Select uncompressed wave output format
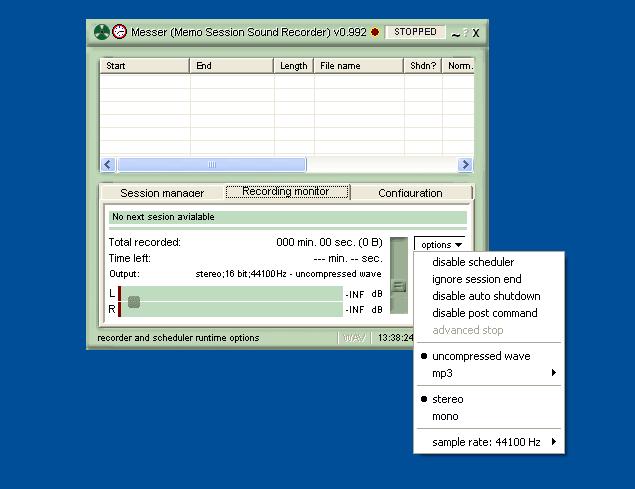The height and width of the screenshot is (489, 635). pos(489,356)
